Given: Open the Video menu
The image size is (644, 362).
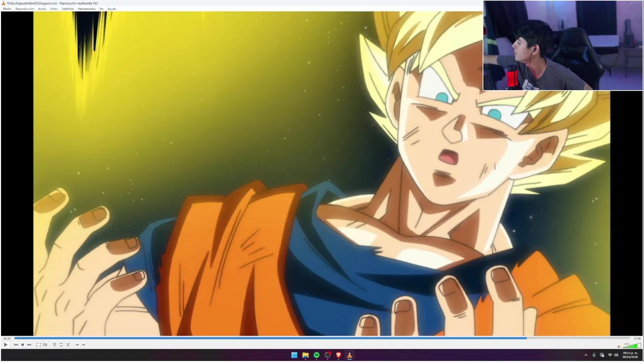Looking at the screenshot, I should (x=54, y=9).
